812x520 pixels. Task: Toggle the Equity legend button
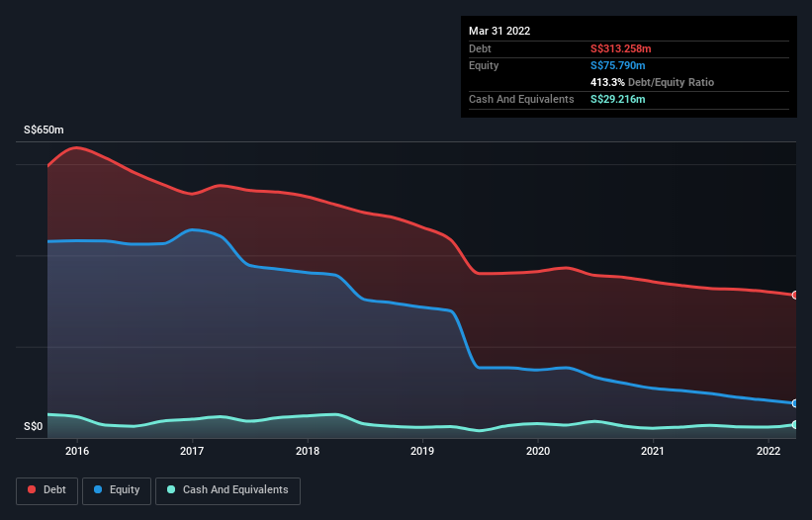pos(117,490)
